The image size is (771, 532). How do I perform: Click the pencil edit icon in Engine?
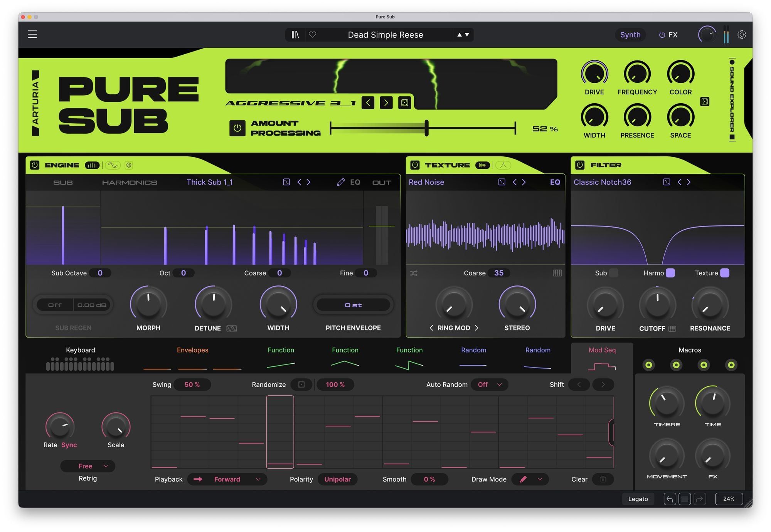[341, 182]
